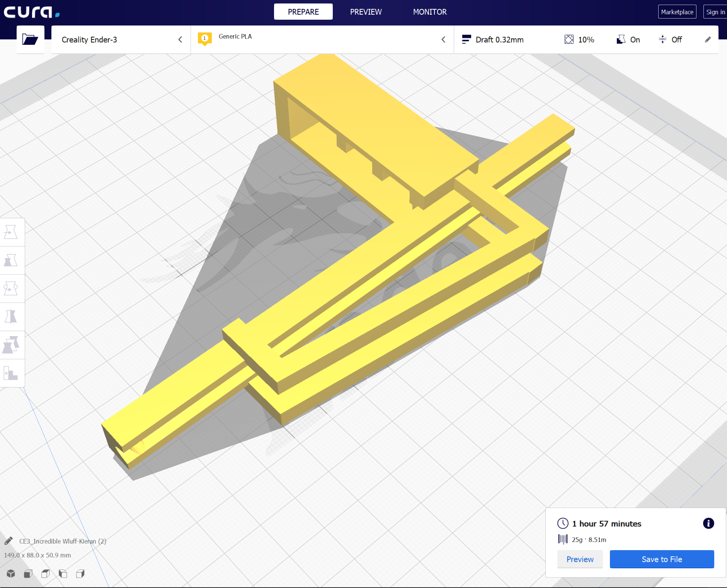Open Draft 0.32mm profile settings panel
The image size is (727, 588).
(x=586, y=39)
